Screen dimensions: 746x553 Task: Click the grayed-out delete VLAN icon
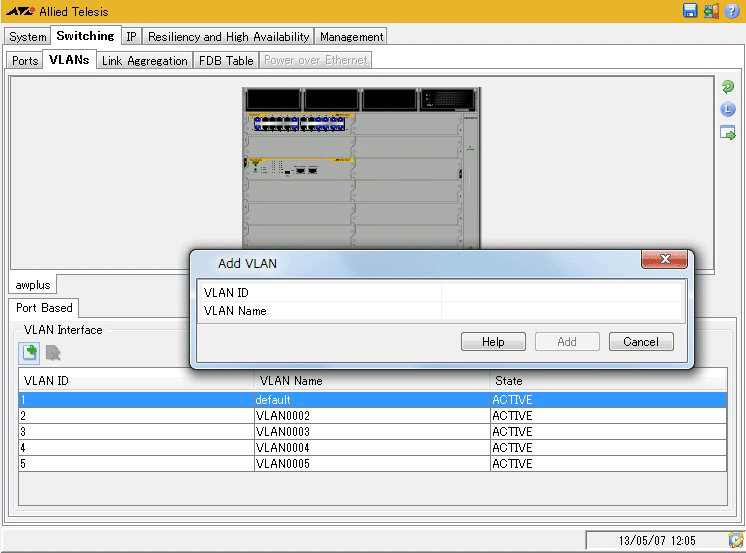click(53, 352)
